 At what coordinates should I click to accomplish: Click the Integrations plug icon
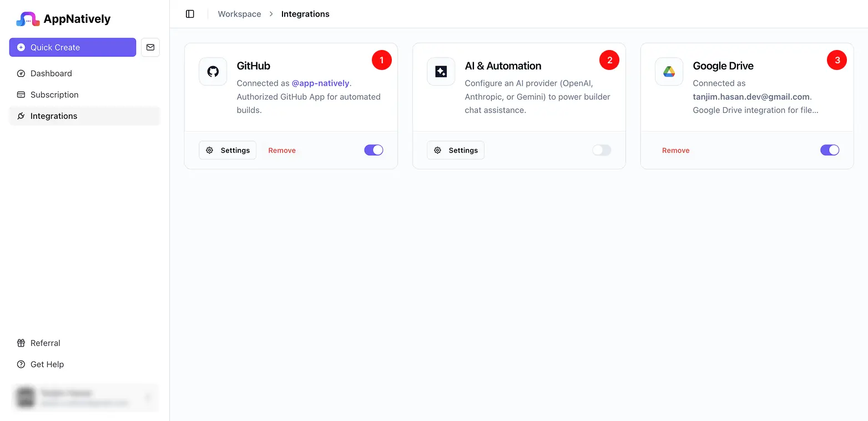pyautogui.click(x=21, y=116)
